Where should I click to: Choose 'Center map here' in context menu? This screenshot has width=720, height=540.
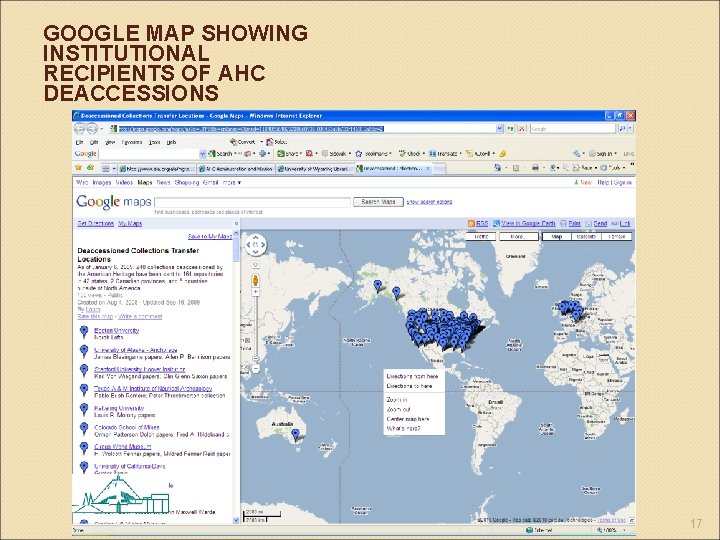pyautogui.click(x=408, y=419)
